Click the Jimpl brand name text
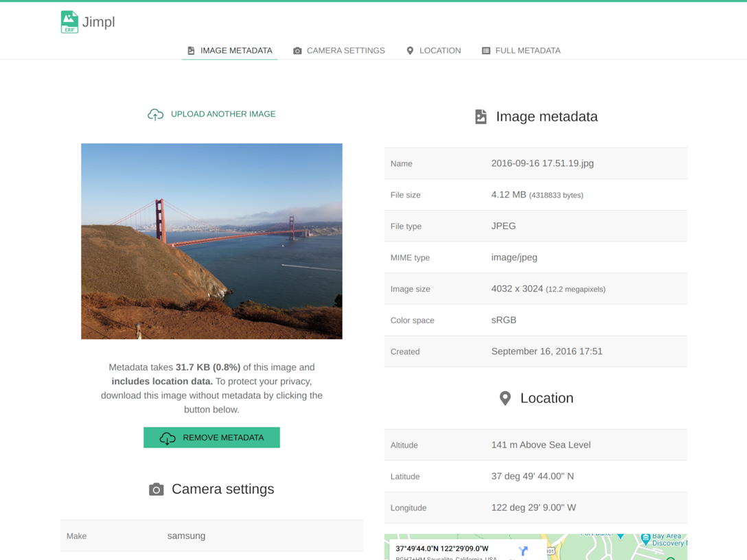 [99, 22]
